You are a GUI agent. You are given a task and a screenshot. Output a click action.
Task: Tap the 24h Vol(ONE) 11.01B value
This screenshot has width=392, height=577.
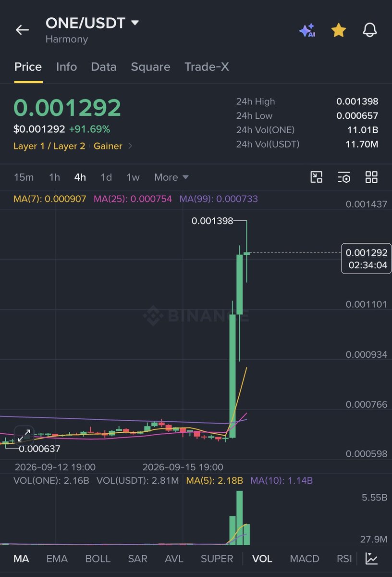pos(363,130)
